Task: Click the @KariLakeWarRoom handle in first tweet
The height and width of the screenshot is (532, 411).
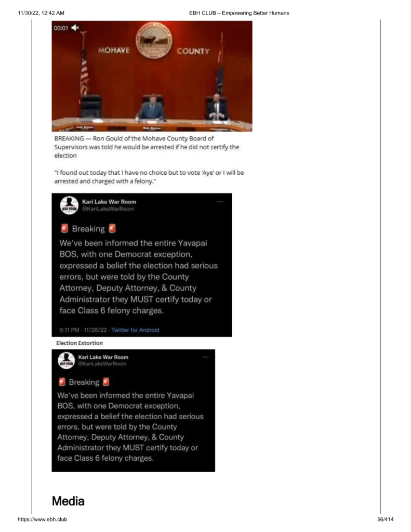Action: pyautogui.click(x=108, y=209)
